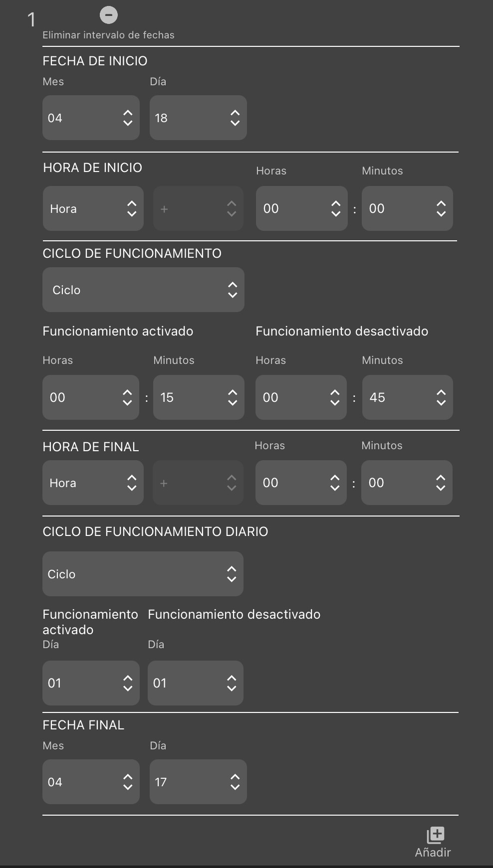The height and width of the screenshot is (868, 493).
Task: Increase the start minutes stepper showing 00
Action: (x=441, y=203)
